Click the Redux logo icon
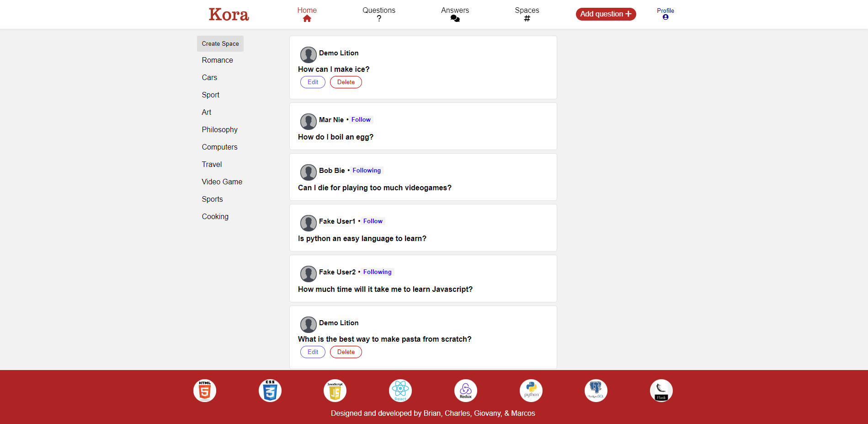Image resolution: width=868 pixels, height=424 pixels. pos(465,391)
